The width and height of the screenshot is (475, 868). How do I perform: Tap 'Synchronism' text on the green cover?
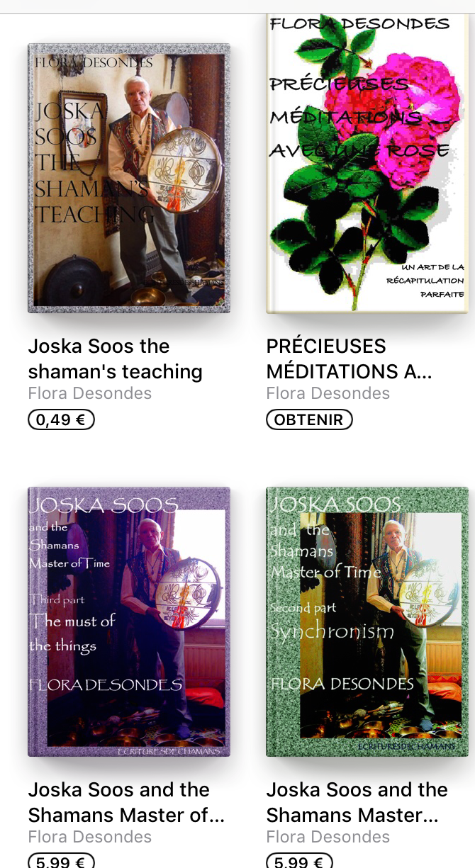(332, 632)
